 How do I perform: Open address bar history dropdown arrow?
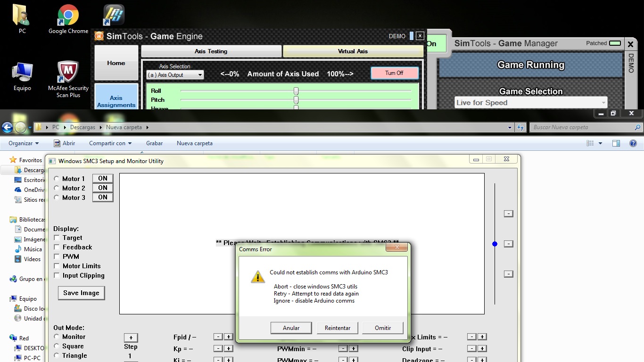click(x=510, y=127)
